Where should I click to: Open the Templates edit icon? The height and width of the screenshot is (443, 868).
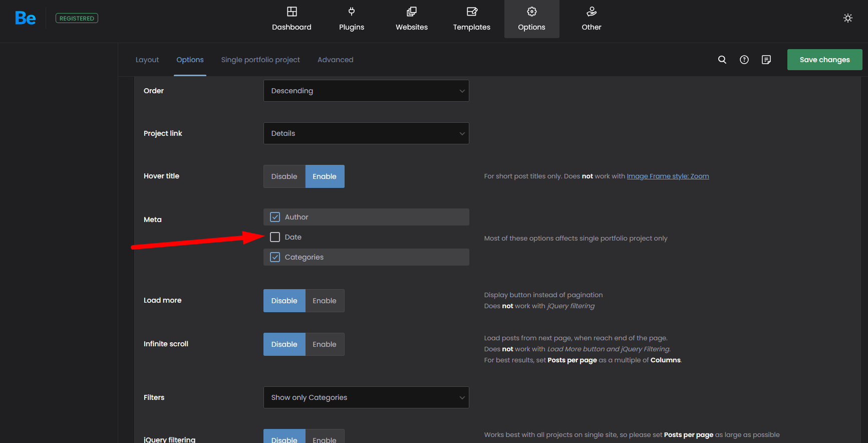[472, 12]
